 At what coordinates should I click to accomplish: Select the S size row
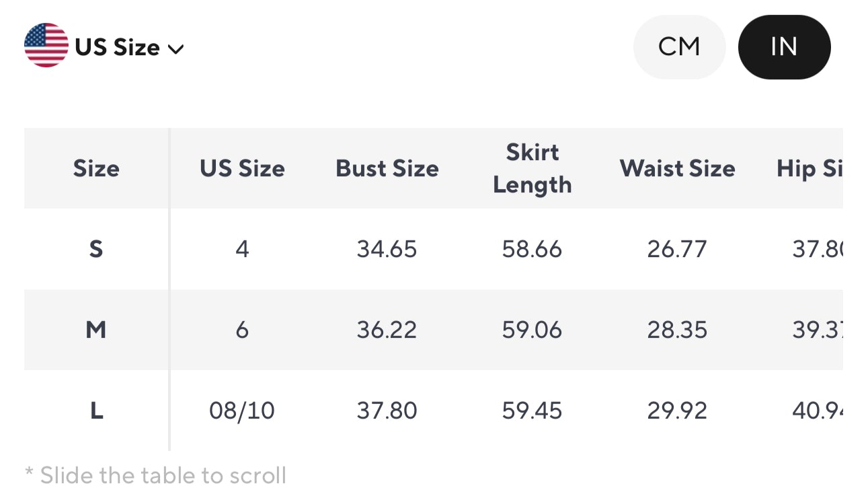coord(96,248)
